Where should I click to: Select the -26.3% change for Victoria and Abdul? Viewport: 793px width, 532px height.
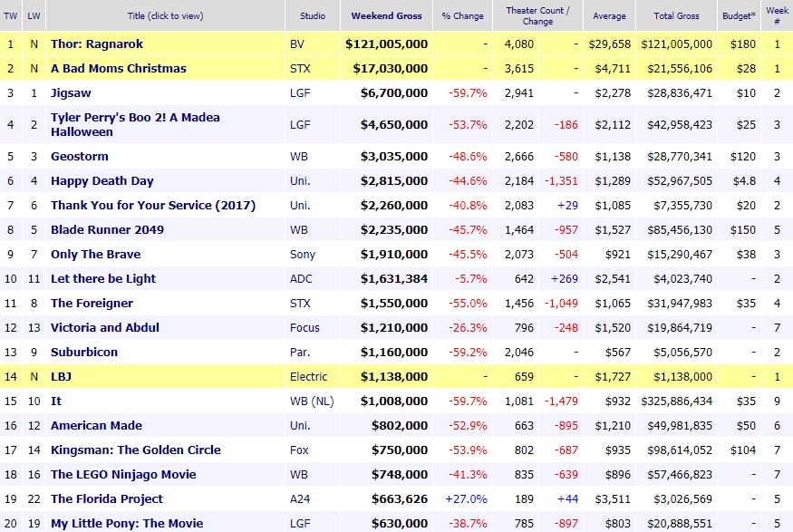(468, 328)
